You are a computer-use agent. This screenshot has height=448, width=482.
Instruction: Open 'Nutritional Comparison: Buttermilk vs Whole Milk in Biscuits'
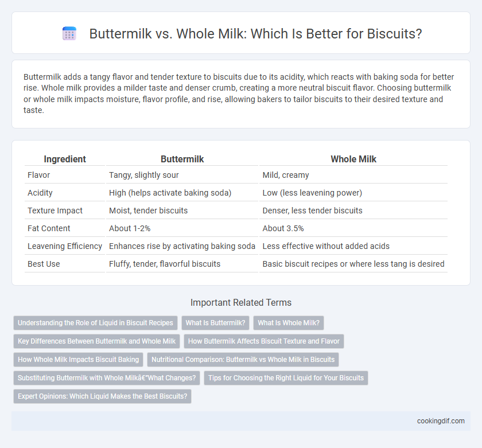(x=243, y=360)
